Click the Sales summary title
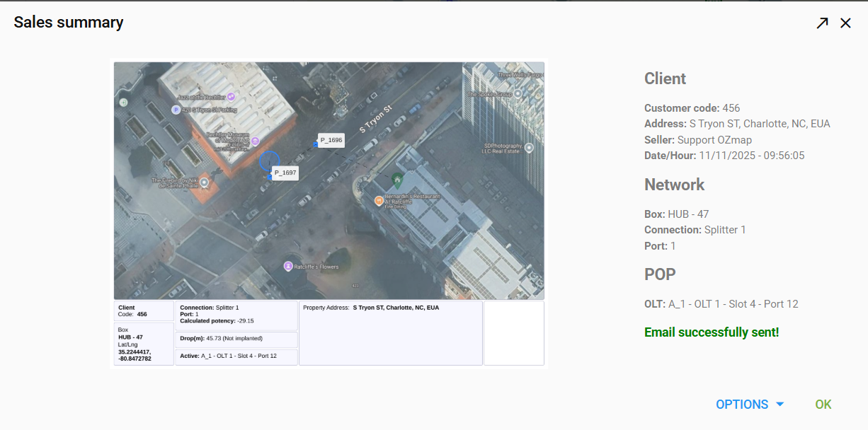Image resolution: width=868 pixels, height=430 pixels. (69, 23)
